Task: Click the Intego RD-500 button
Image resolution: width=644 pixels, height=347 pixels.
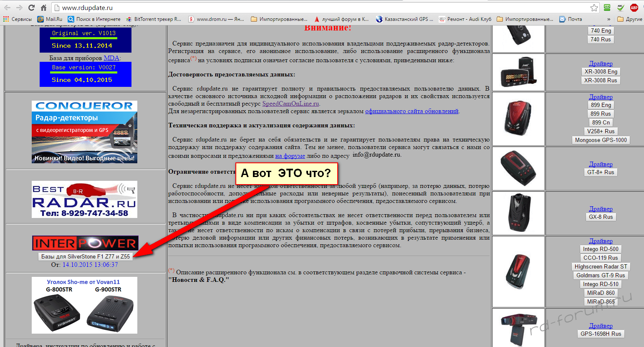Action: point(601,249)
